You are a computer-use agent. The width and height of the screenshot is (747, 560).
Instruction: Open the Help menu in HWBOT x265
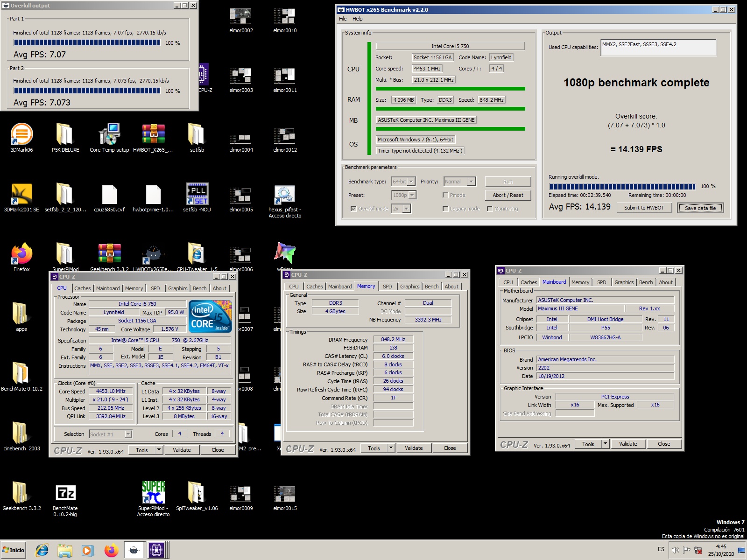pyautogui.click(x=357, y=19)
